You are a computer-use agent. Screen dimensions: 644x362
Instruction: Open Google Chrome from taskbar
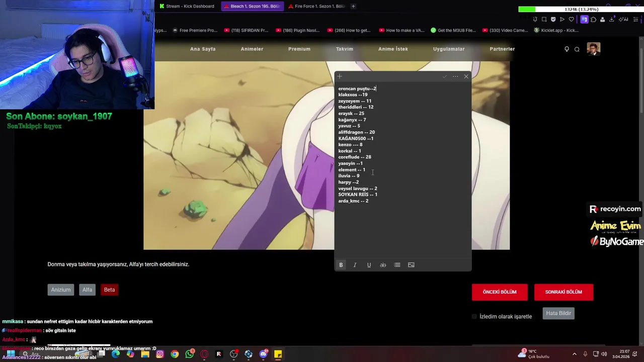click(x=175, y=354)
